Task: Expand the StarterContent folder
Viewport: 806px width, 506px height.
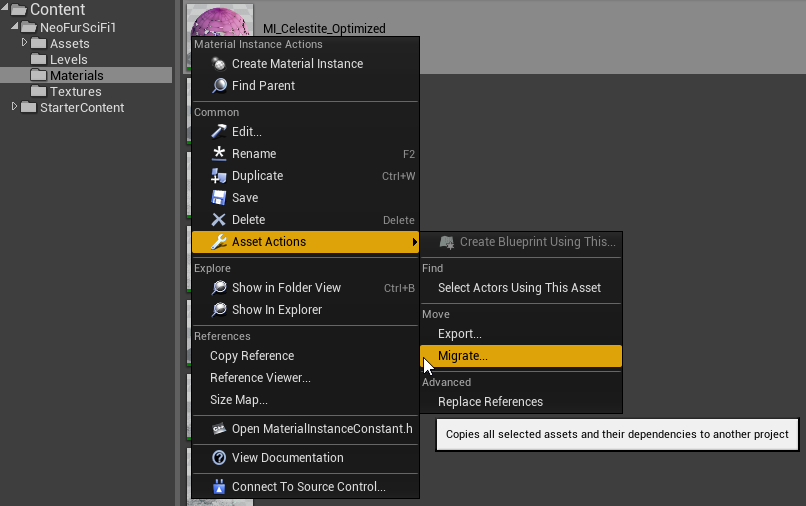Action: point(14,107)
